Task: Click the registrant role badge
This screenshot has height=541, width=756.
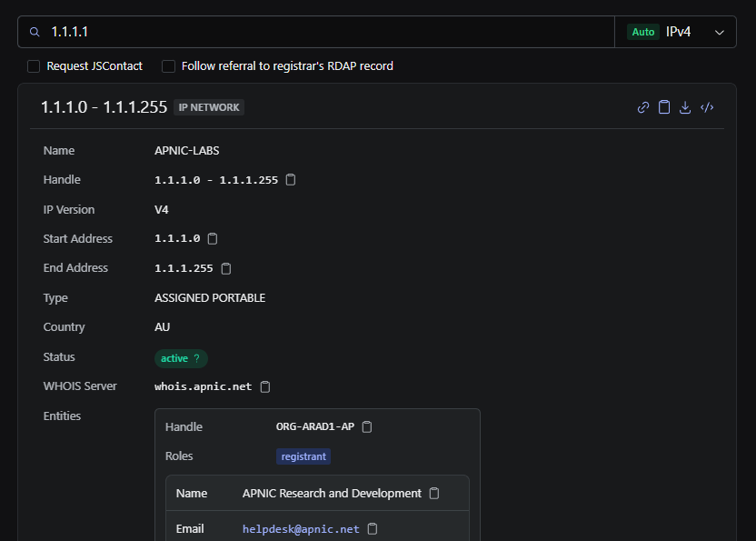Action: [303, 456]
